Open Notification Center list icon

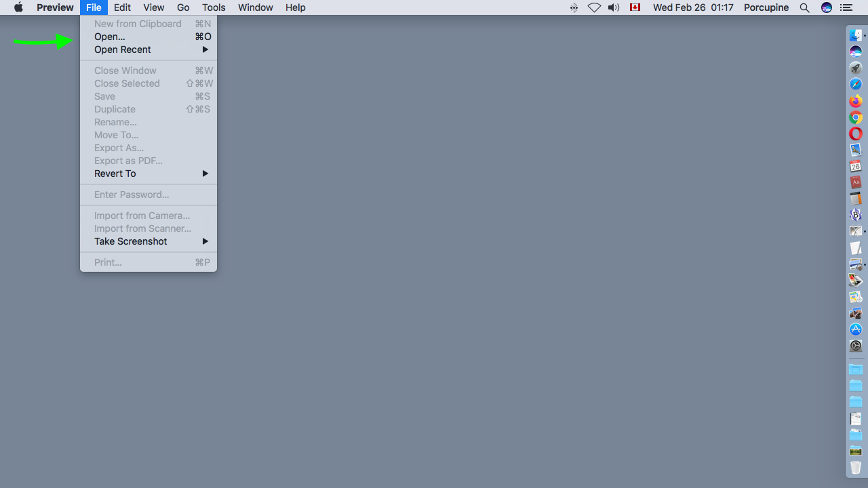[x=846, y=7]
